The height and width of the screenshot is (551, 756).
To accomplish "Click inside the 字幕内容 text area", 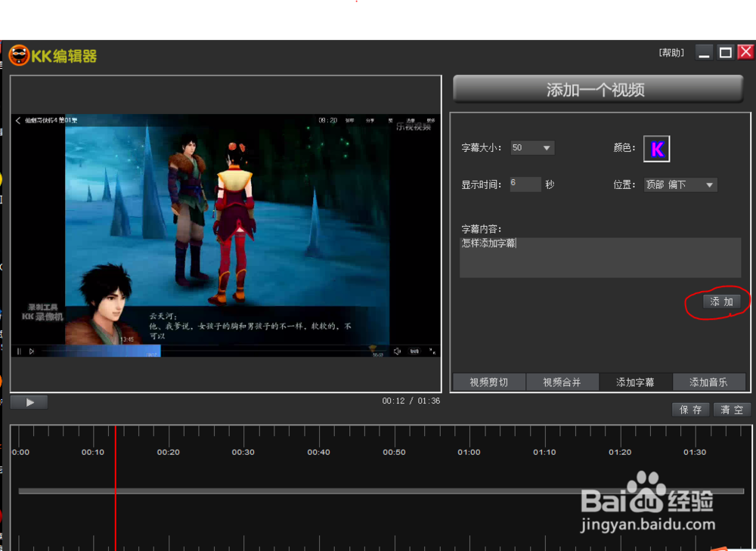I will coord(600,258).
